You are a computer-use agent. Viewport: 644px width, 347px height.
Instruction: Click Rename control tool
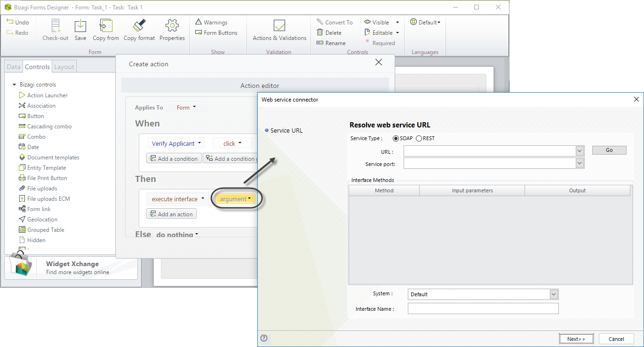(x=331, y=43)
